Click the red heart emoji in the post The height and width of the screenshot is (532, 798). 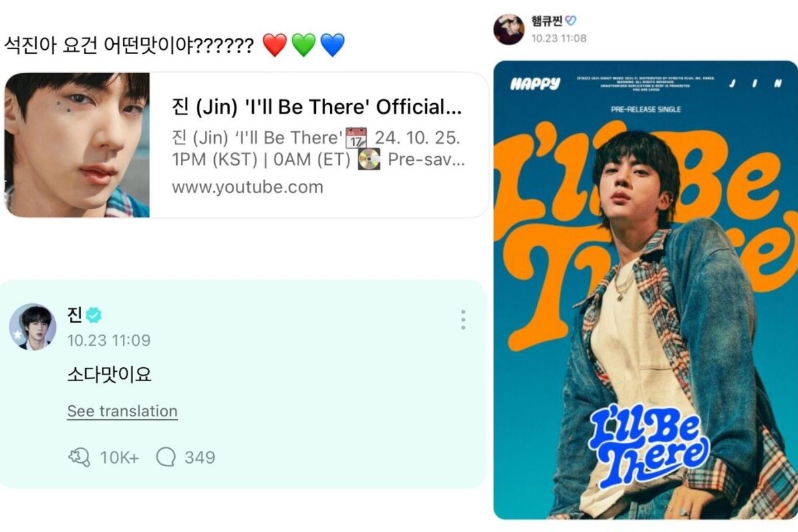[x=275, y=45]
